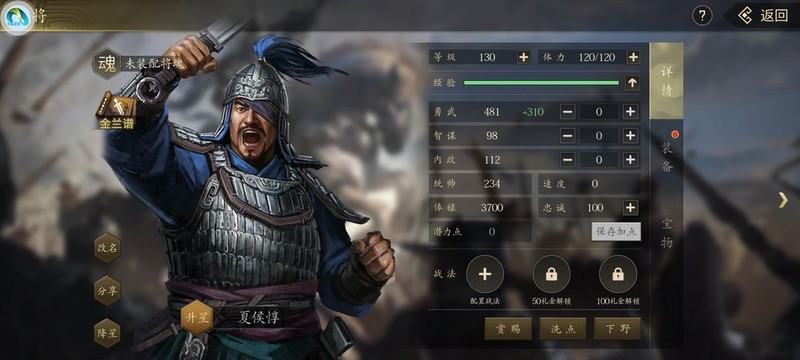Tap the locked 50礼金解锁 tactic slot

pyautogui.click(x=552, y=274)
